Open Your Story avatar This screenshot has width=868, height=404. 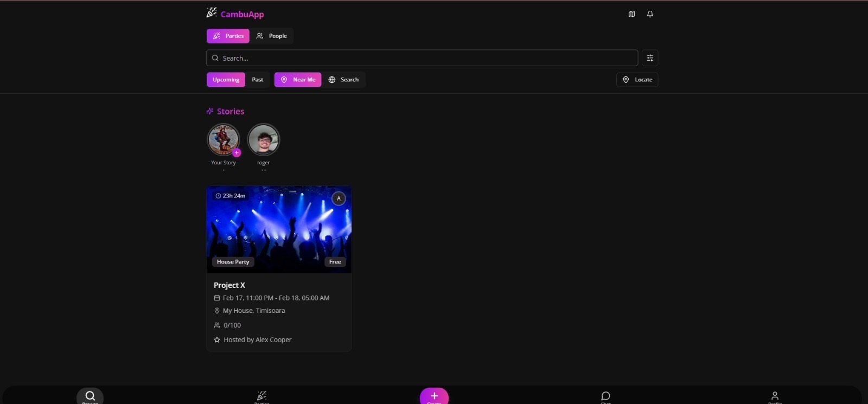pos(223,139)
